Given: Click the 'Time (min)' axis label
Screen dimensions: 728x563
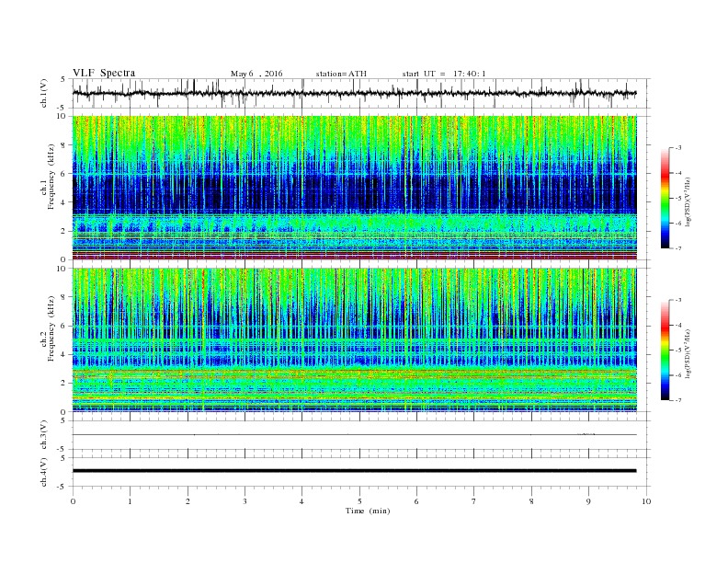Looking at the screenshot, I should coord(368,511).
